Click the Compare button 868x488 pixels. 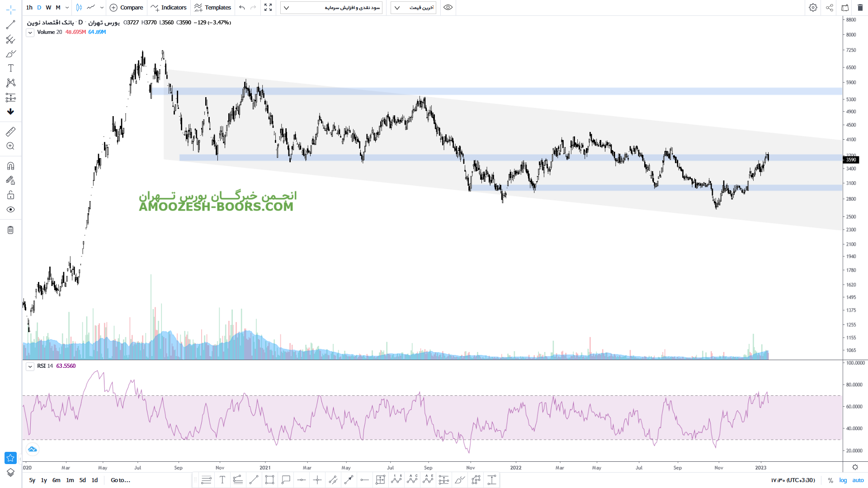[x=126, y=8]
